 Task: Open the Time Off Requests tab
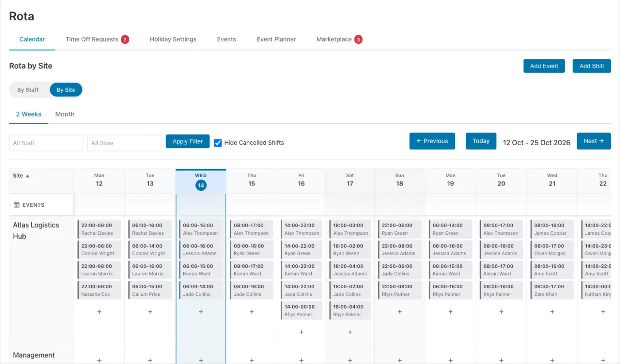pyautogui.click(x=97, y=39)
